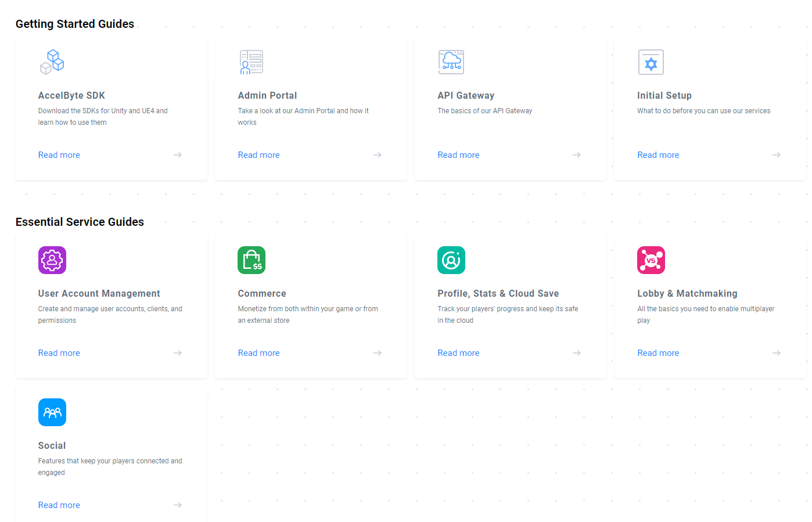Open Read more under Social

pyautogui.click(x=59, y=505)
